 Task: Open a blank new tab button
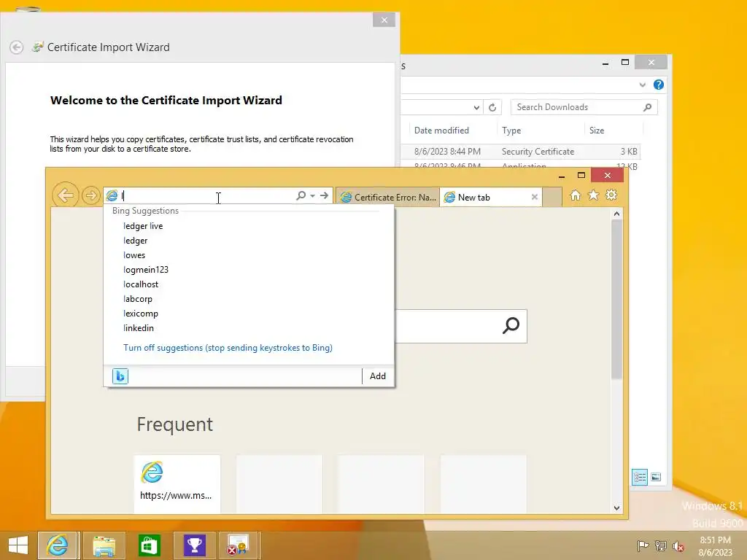click(x=551, y=197)
